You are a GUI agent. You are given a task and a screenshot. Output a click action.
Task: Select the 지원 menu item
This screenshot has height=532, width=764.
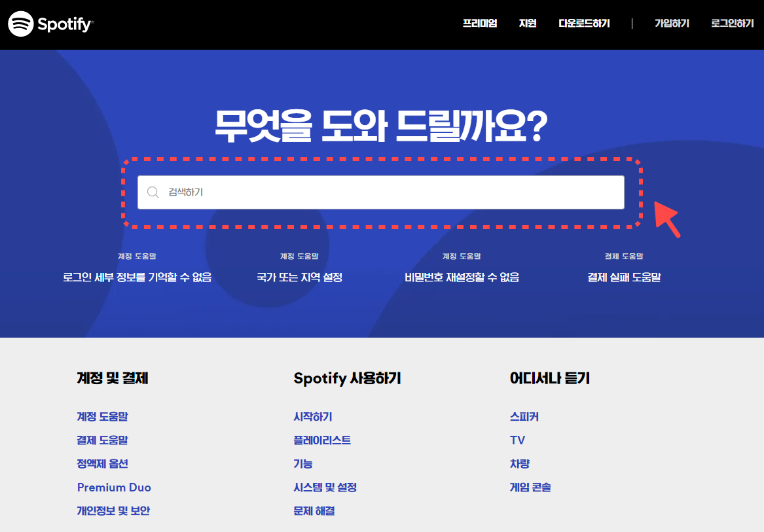click(x=527, y=23)
